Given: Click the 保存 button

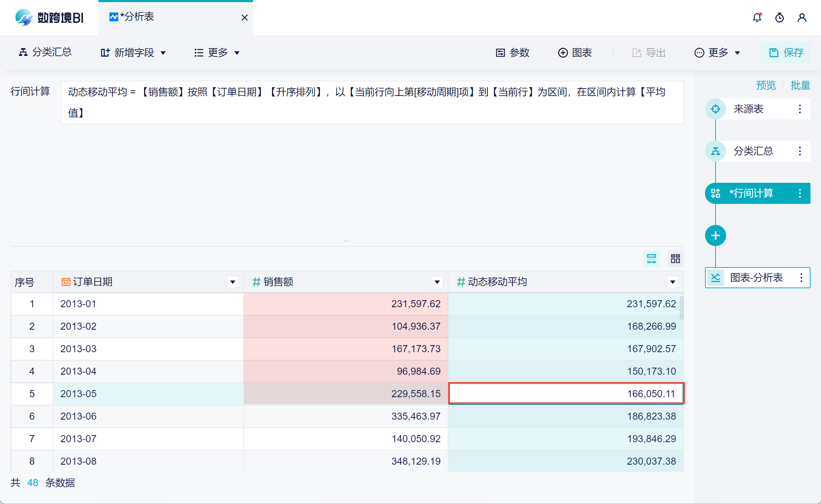Looking at the screenshot, I should coord(786,53).
